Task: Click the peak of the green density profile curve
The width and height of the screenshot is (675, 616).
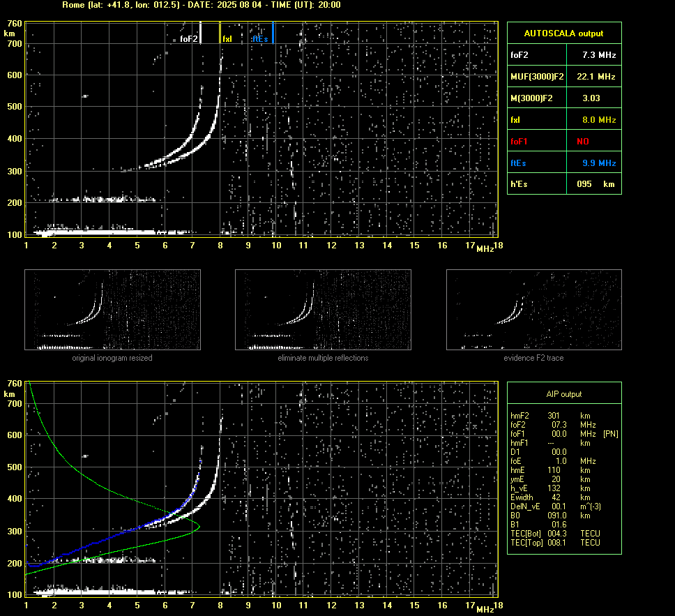Action: pyautogui.click(x=199, y=527)
